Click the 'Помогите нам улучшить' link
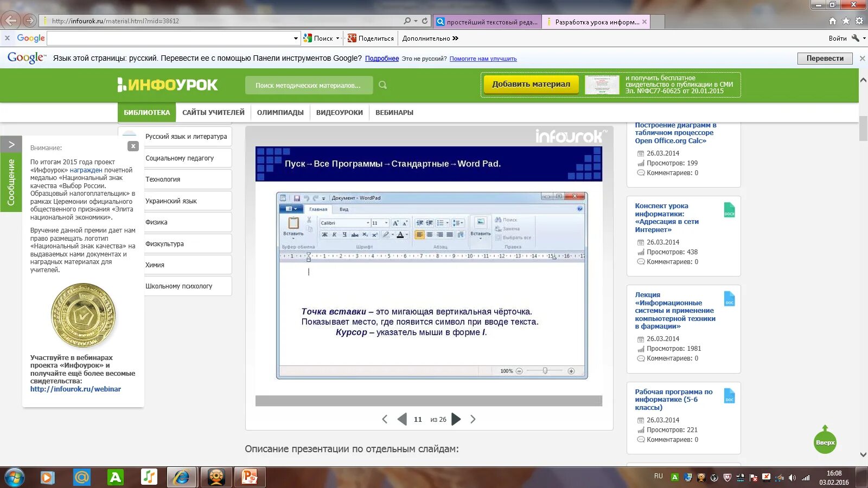 click(483, 59)
